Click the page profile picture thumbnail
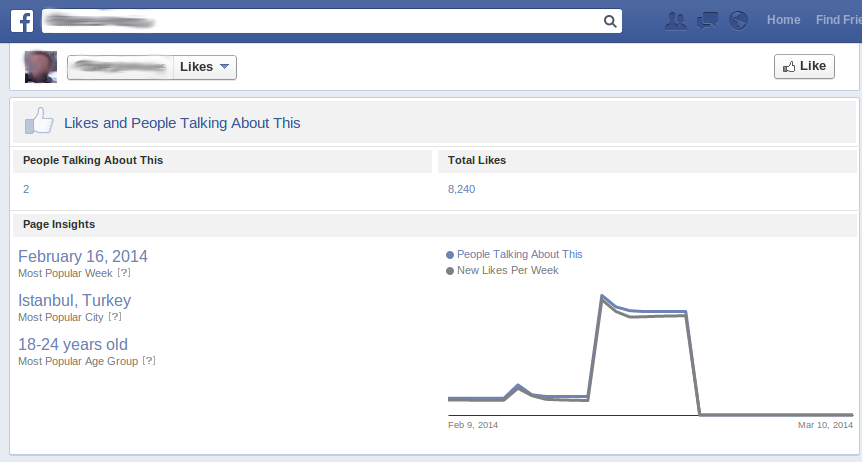The height and width of the screenshot is (462, 862). [40, 67]
